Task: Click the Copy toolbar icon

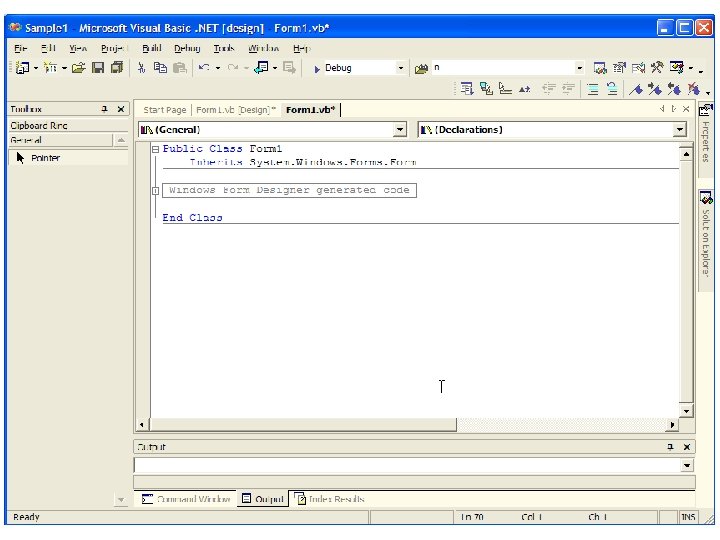Action: tap(160, 68)
